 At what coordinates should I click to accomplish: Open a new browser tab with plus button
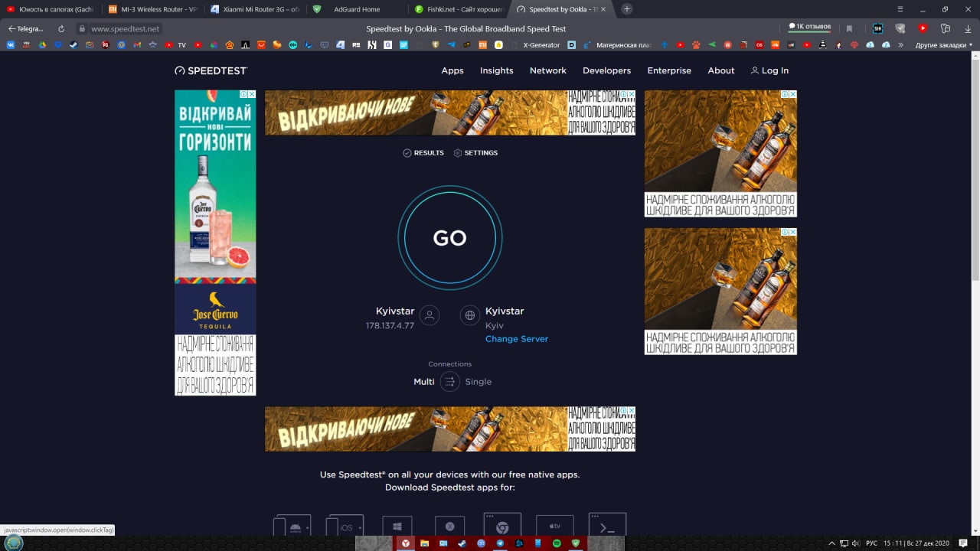[627, 9]
